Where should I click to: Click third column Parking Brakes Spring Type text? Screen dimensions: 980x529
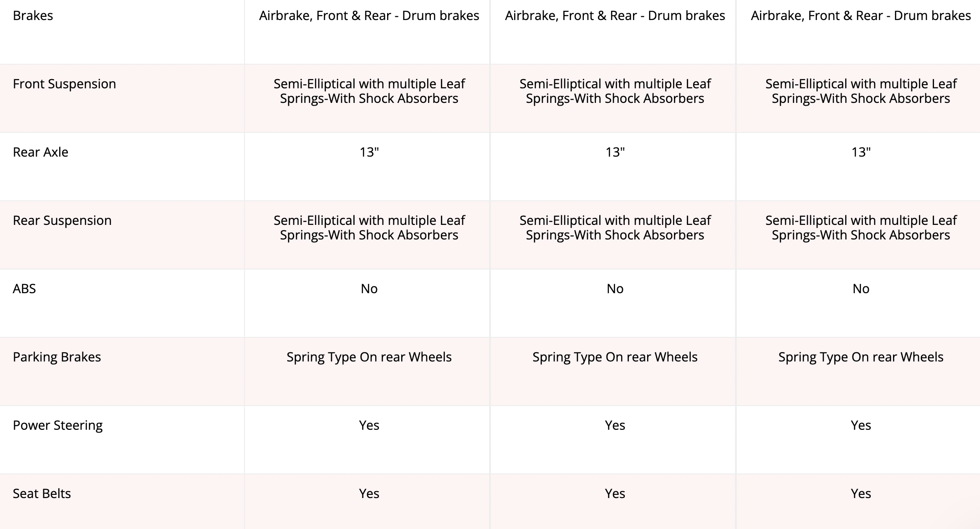click(861, 357)
